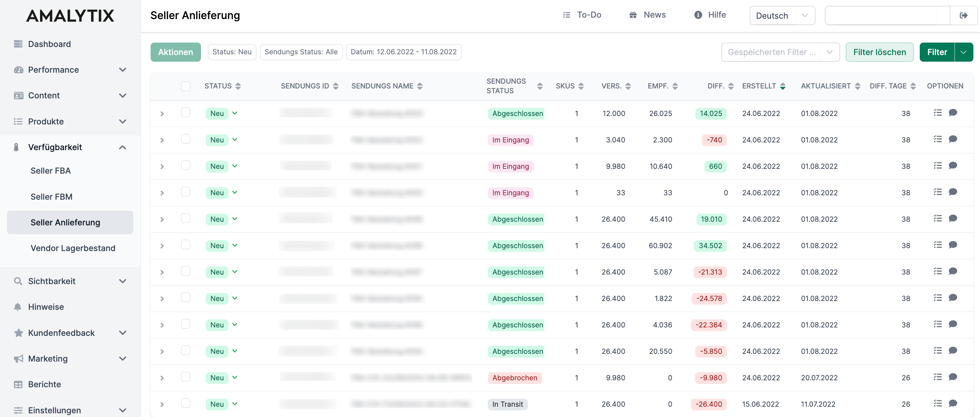The width and height of the screenshot is (980, 417).
Task: Open comment bubble in row with Diff -24.578
Action: (952, 298)
